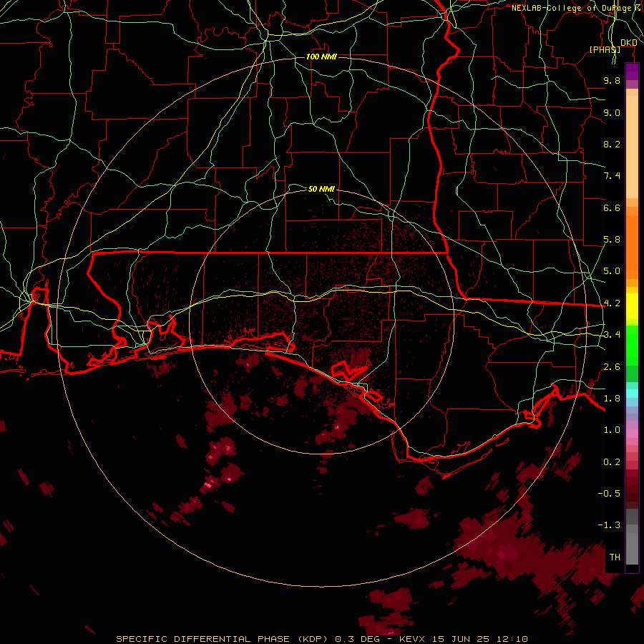The height and width of the screenshot is (644, 644).
Task: Click the bright green segment of color bar
Action: point(632,346)
